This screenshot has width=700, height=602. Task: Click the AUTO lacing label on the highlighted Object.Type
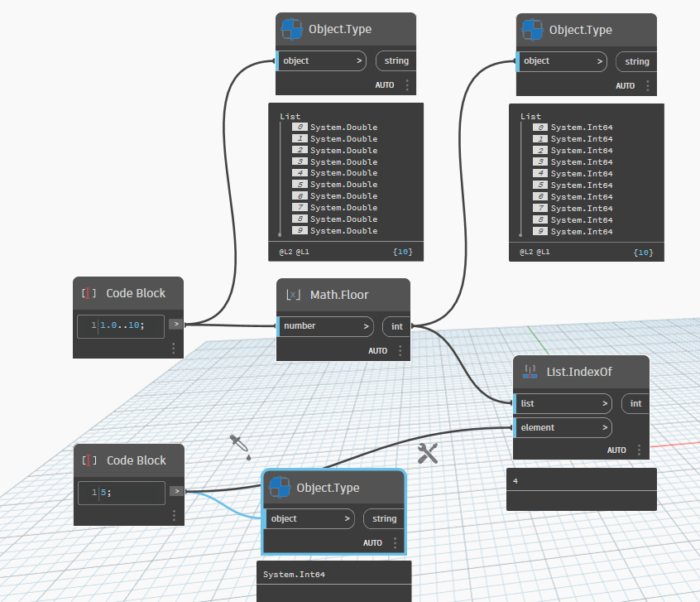pyautogui.click(x=372, y=543)
